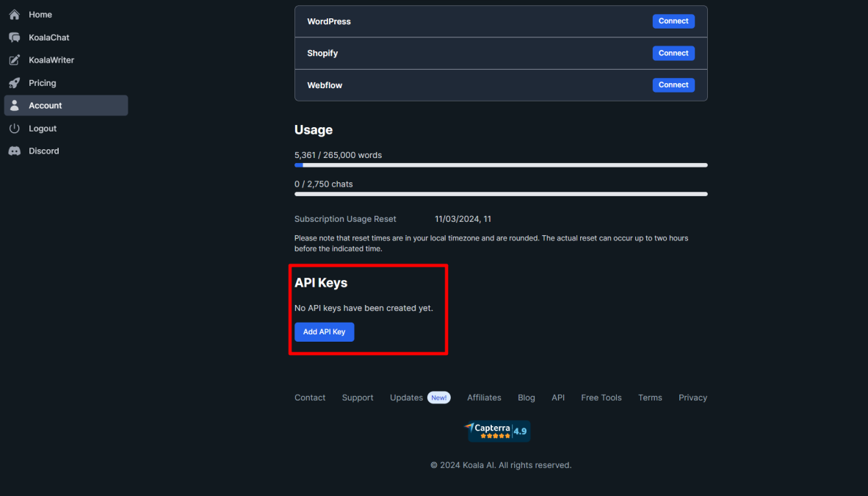Image resolution: width=868 pixels, height=496 pixels.
Task: Select KoalaChat in the sidebar
Action: click(x=48, y=37)
